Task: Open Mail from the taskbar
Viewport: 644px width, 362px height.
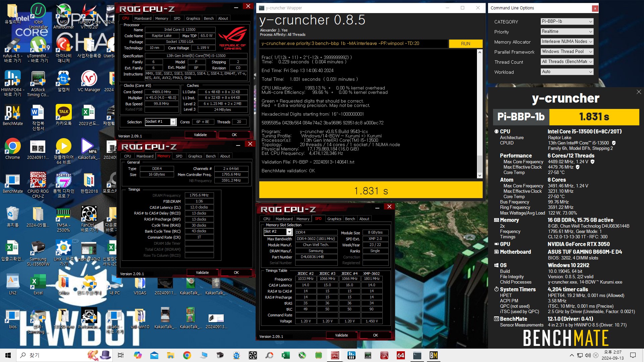Action: [x=154, y=355]
